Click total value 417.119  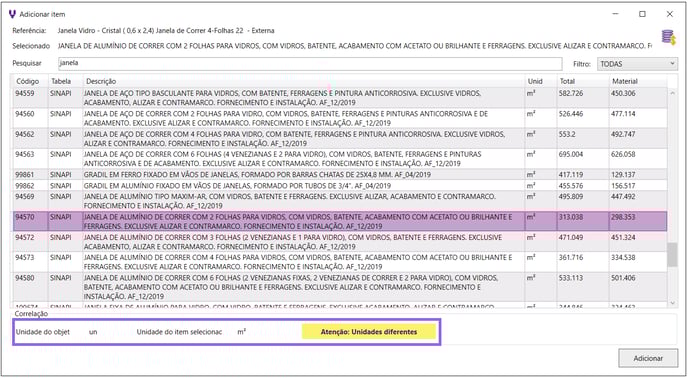click(571, 175)
